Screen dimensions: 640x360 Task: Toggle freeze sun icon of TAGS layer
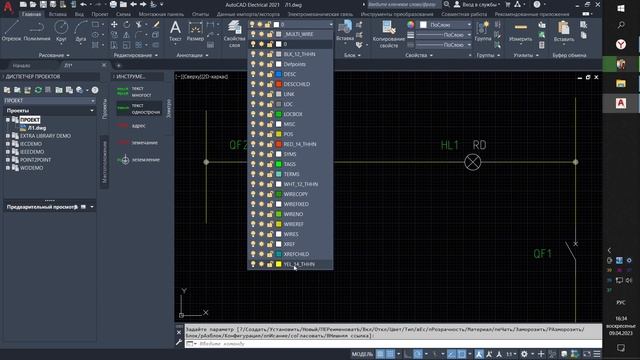[261, 164]
